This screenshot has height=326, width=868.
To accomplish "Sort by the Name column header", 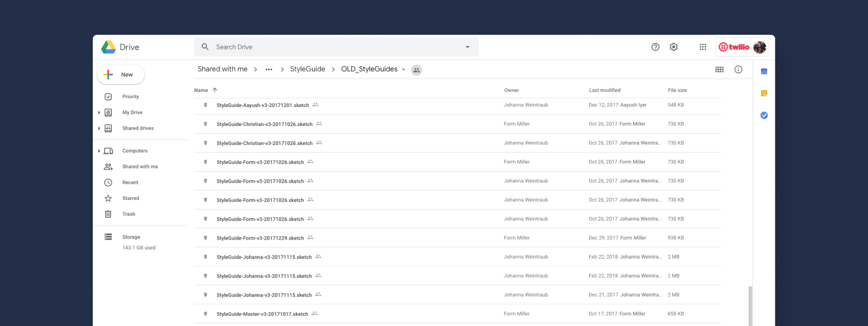I will 201,90.
